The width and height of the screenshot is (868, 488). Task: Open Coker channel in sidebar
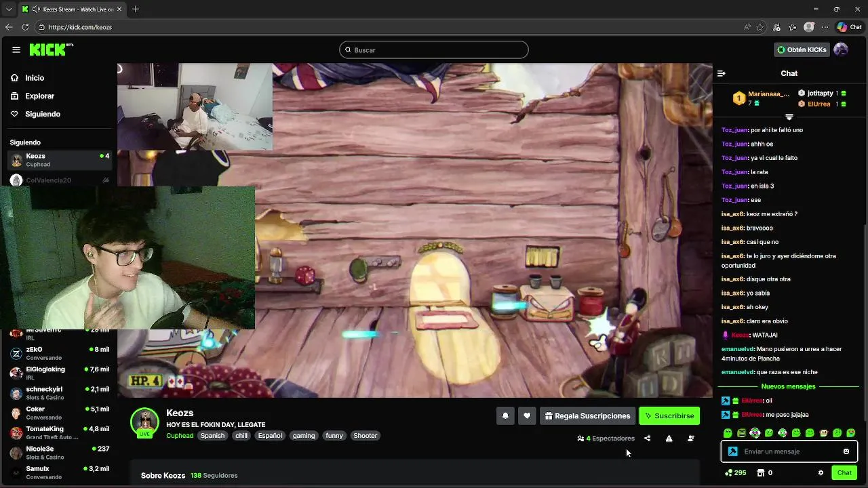tap(60, 413)
